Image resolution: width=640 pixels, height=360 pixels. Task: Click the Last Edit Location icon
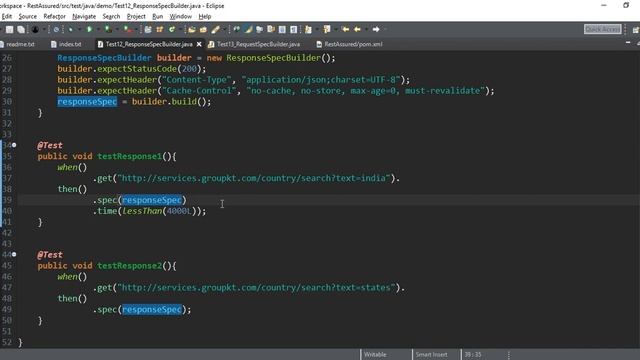tap(345, 29)
